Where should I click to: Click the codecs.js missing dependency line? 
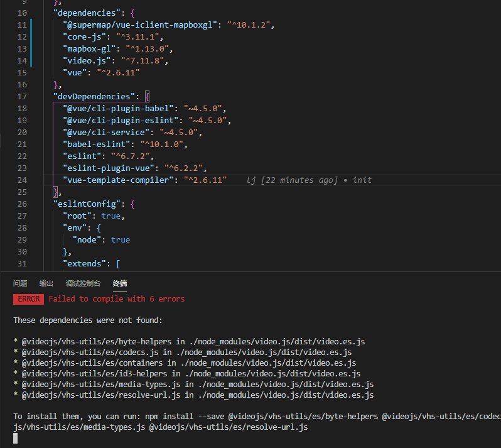tap(183, 352)
